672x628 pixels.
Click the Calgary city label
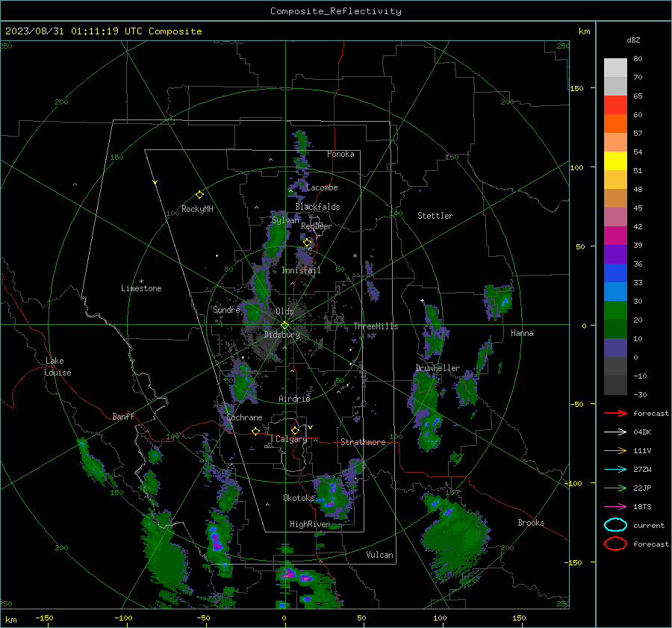point(291,439)
